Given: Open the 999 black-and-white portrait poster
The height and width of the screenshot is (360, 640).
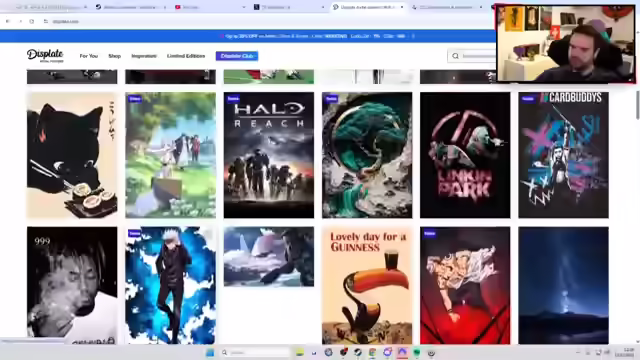Looking at the screenshot, I should tap(72, 286).
